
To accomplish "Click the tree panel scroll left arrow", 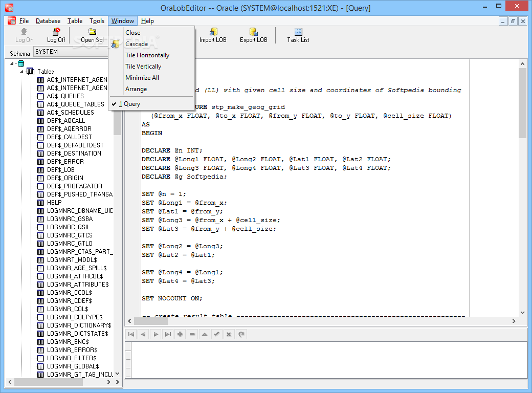I will [x=10, y=382].
